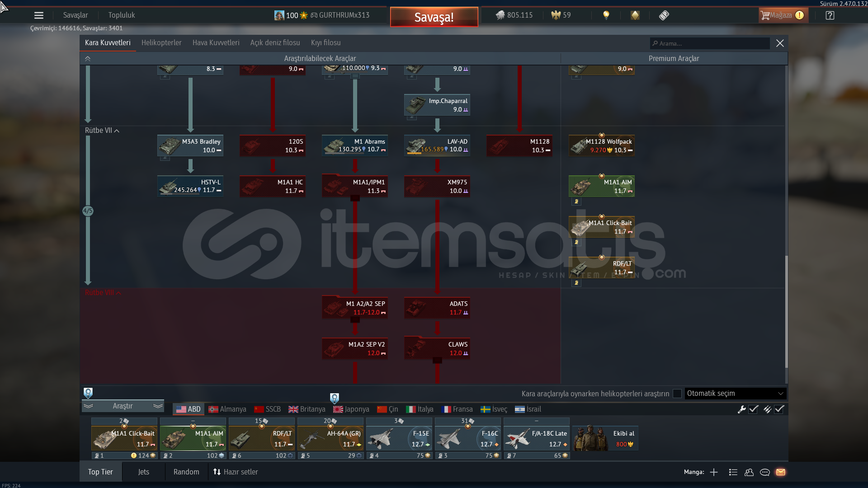Click the Arama search field
Screen dimensions: 868x488
[710, 43]
